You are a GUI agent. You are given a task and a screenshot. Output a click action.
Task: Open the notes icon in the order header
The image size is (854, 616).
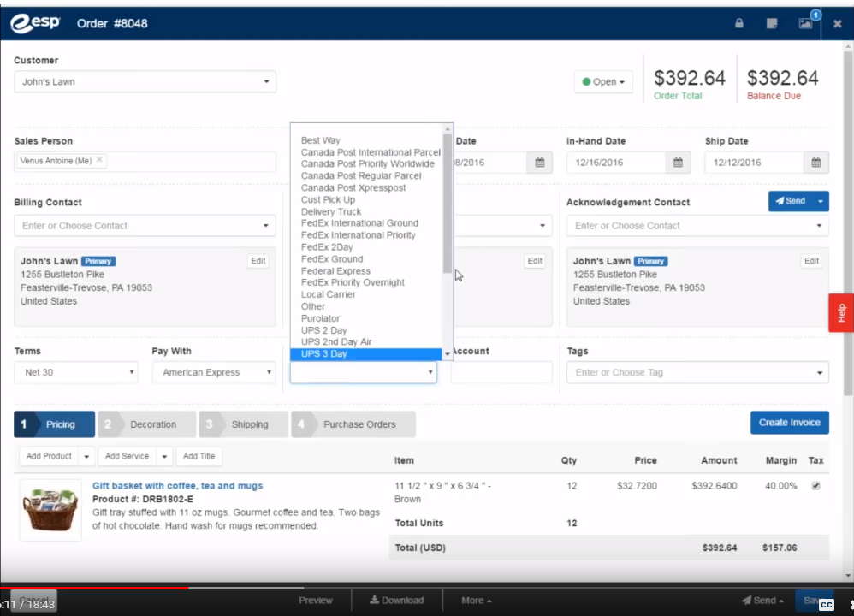coord(772,23)
